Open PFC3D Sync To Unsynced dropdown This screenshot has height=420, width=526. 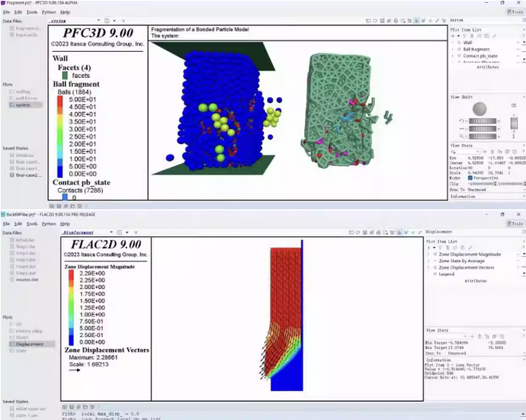point(496,190)
